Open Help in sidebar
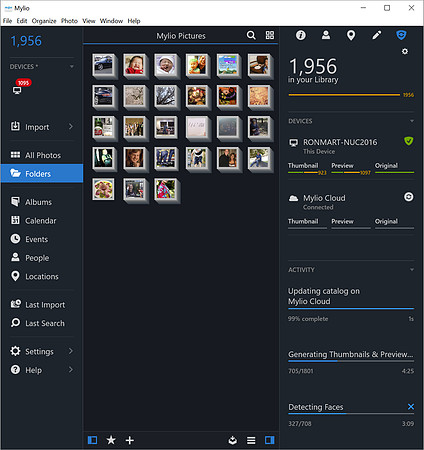The image size is (424, 450). pos(42,370)
